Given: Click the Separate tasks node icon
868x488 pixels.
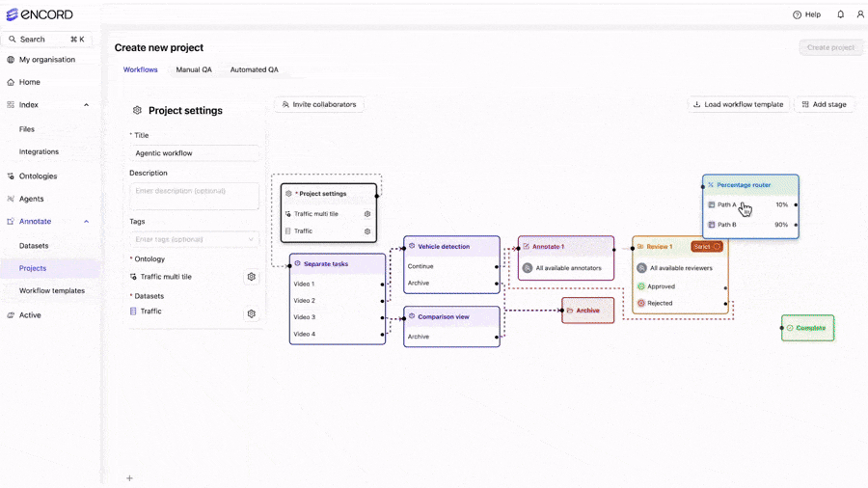Looking at the screenshot, I should (x=297, y=263).
